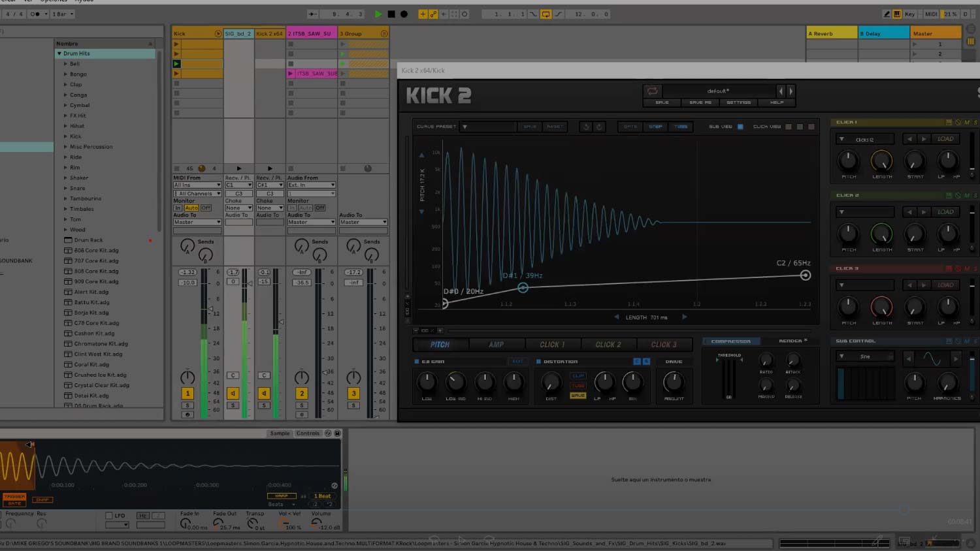Select the Clip distortion mode
The height and width of the screenshot is (551, 980).
(578, 376)
